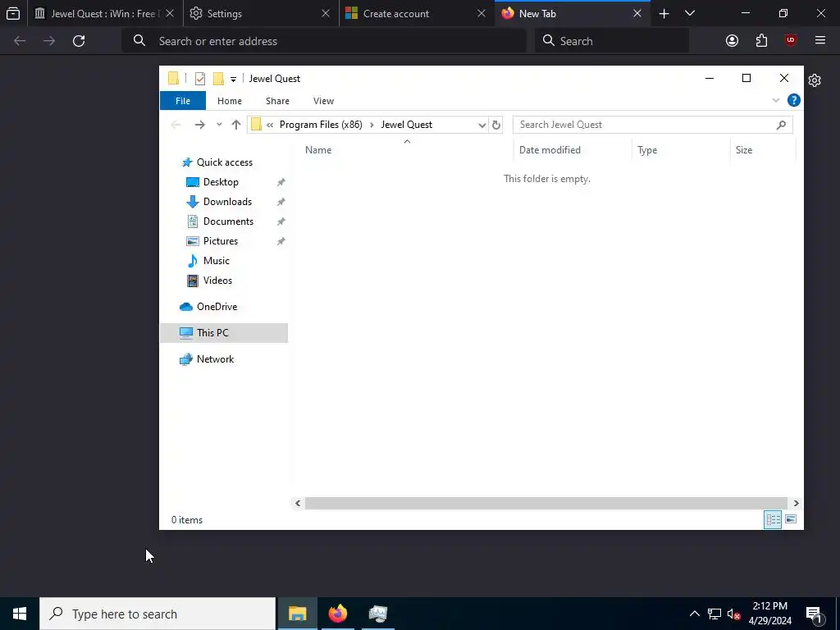
Task: Go forward in File Explorer
Action: pyautogui.click(x=199, y=125)
